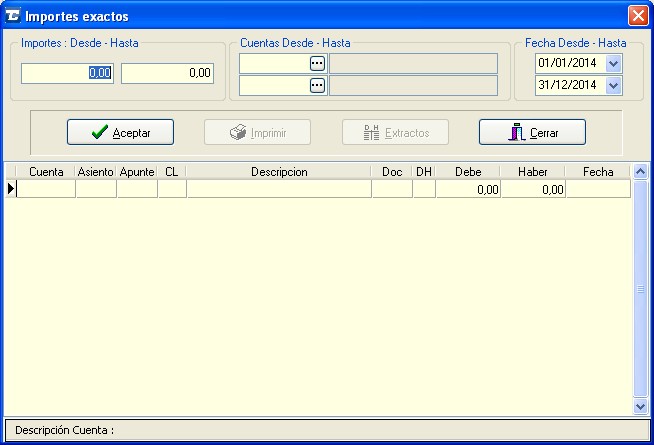Screen dimensions: 654x445
Task: Click the Haber column header
Action: [x=533, y=172]
